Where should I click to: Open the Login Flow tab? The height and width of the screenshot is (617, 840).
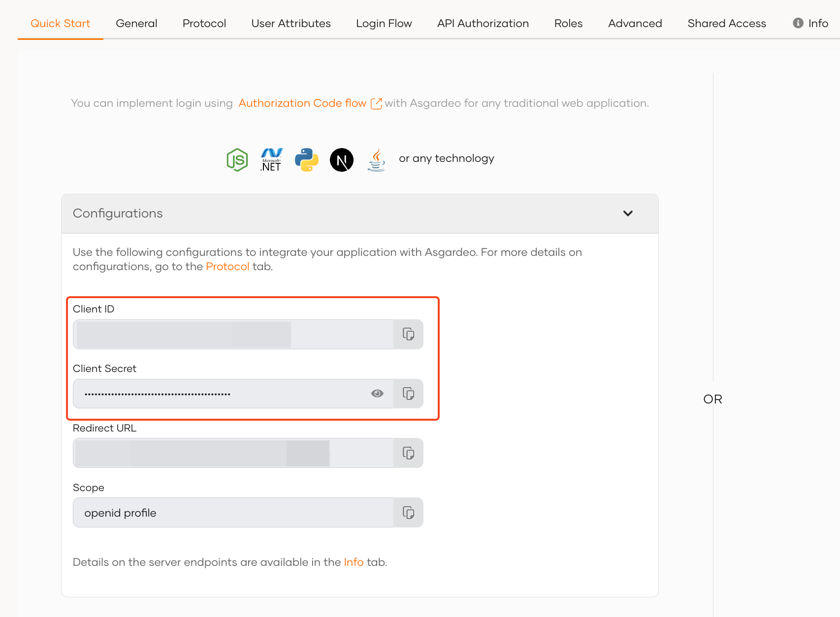click(x=384, y=23)
